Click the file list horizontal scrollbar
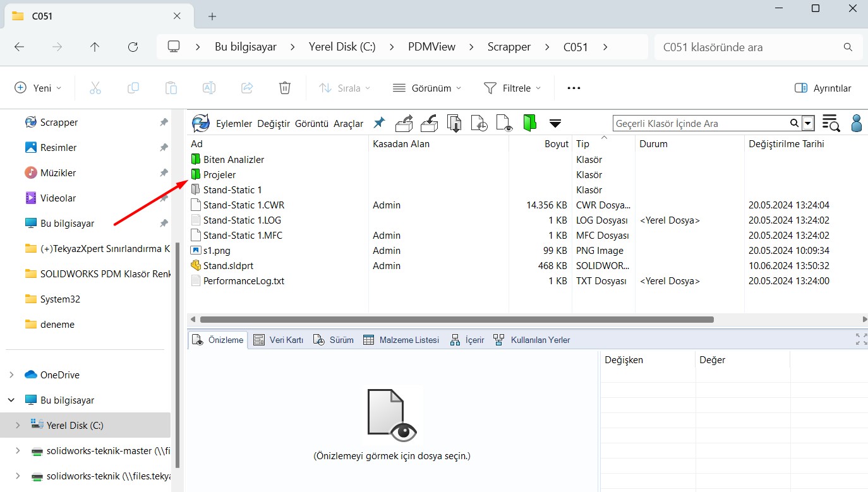 tap(457, 320)
